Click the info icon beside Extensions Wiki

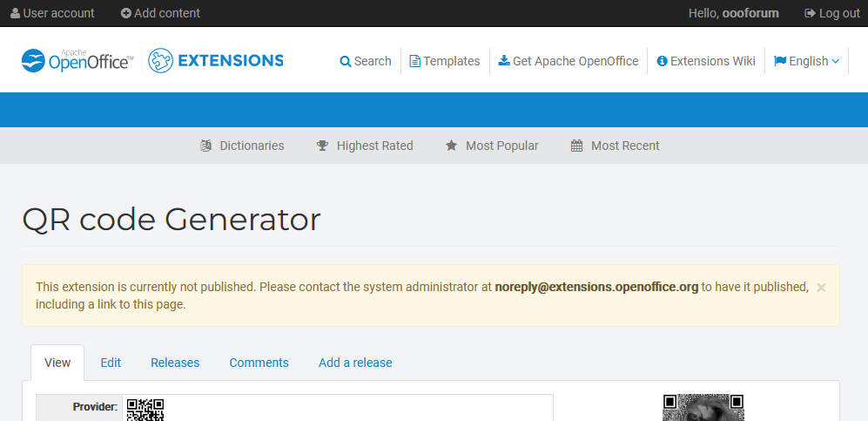pyautogui.click(x=662, y=61)
